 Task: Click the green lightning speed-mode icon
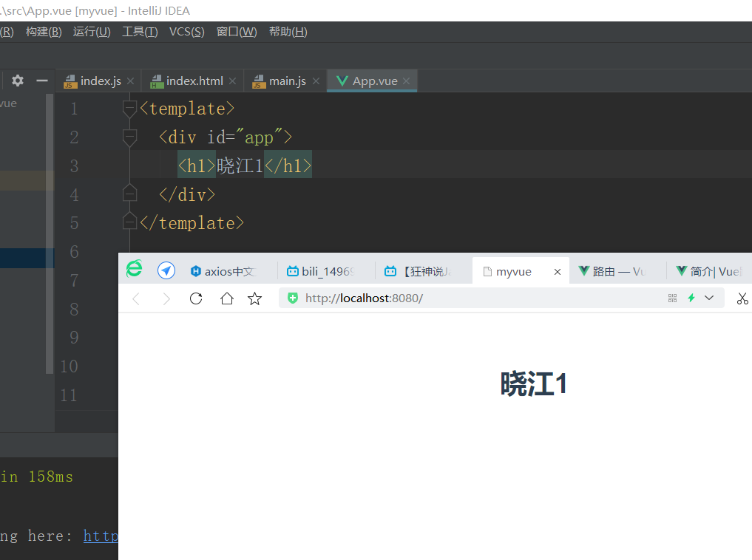tap(691, 298)
